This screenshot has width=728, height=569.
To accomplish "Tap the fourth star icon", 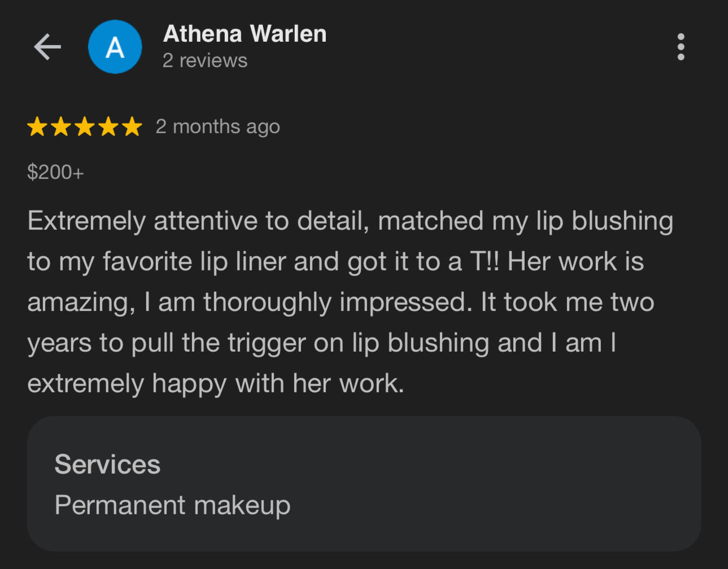I will click(108, 126).
